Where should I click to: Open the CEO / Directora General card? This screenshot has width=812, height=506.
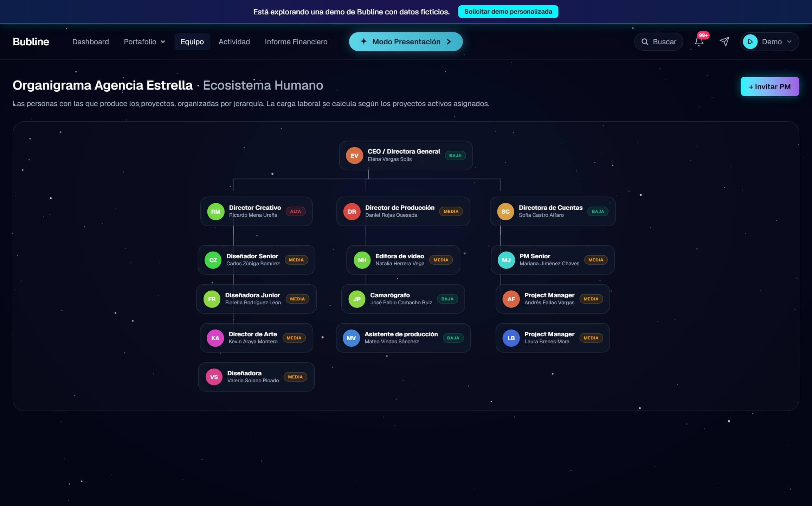[406, 156]
